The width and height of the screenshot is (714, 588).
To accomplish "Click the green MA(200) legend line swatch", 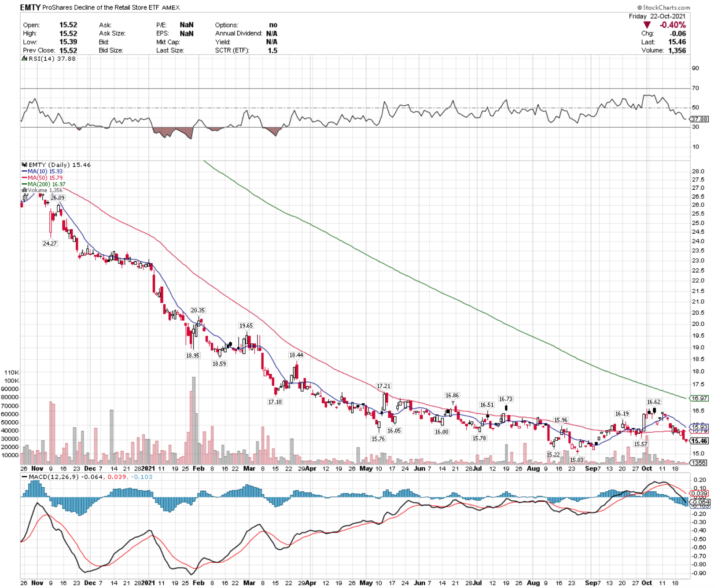I will tap(24, 184).
